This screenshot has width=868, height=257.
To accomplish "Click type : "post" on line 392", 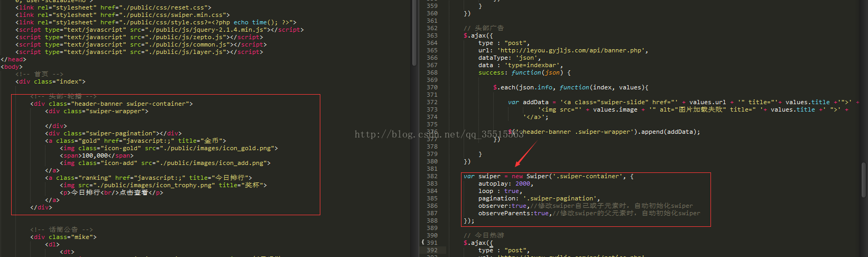I will 504,250.
